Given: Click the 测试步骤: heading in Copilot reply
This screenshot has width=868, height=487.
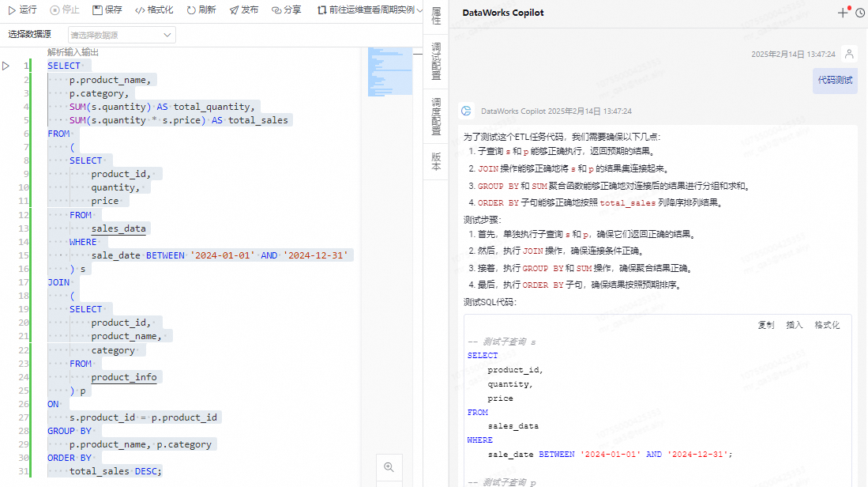Looking at the screenshot, I should point(482,220).
